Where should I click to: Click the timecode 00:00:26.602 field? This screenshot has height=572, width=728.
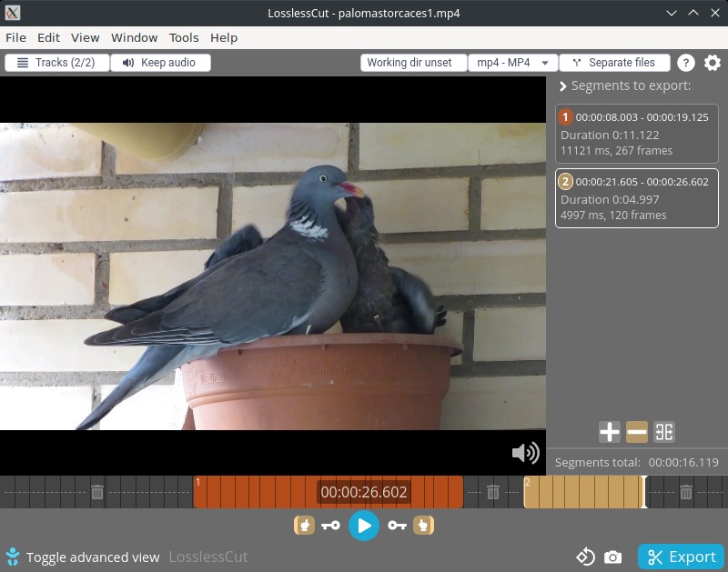click(363, 492)
